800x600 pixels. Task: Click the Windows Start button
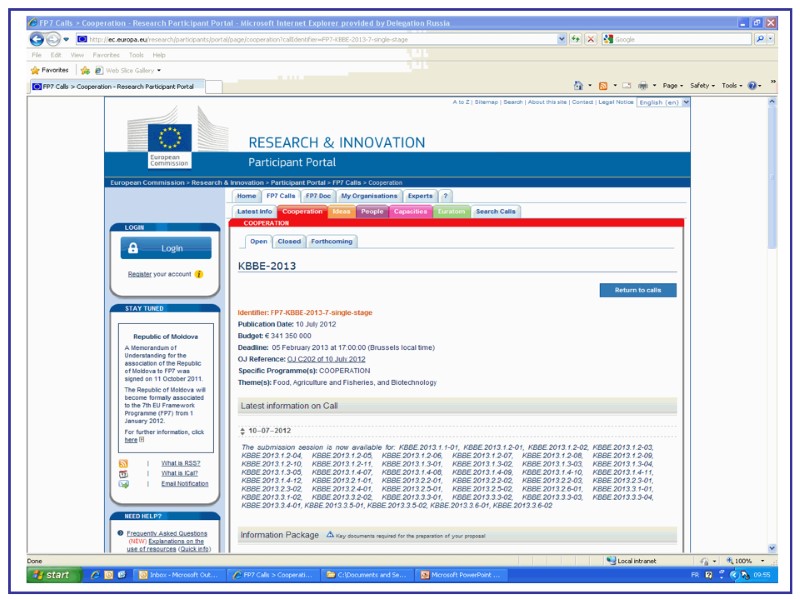pyautogui.click(x=54, y=574)
